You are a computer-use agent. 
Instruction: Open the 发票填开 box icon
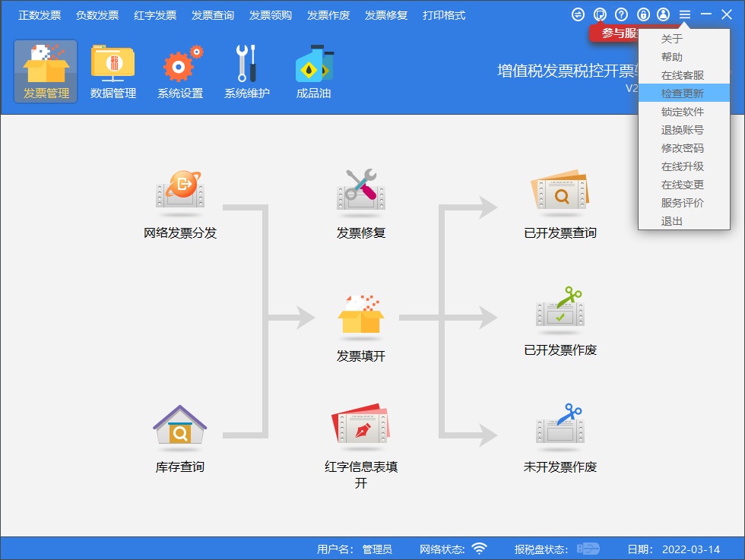coord(360,315)
